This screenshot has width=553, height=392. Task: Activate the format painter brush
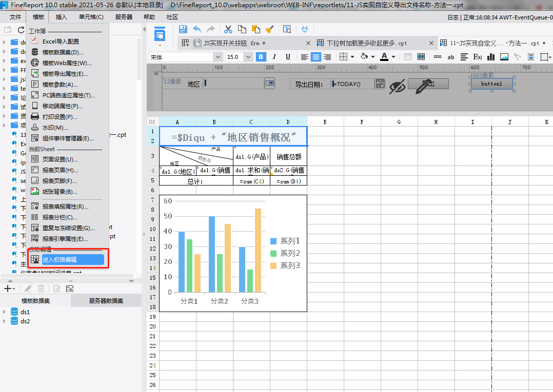pos(269,29)
